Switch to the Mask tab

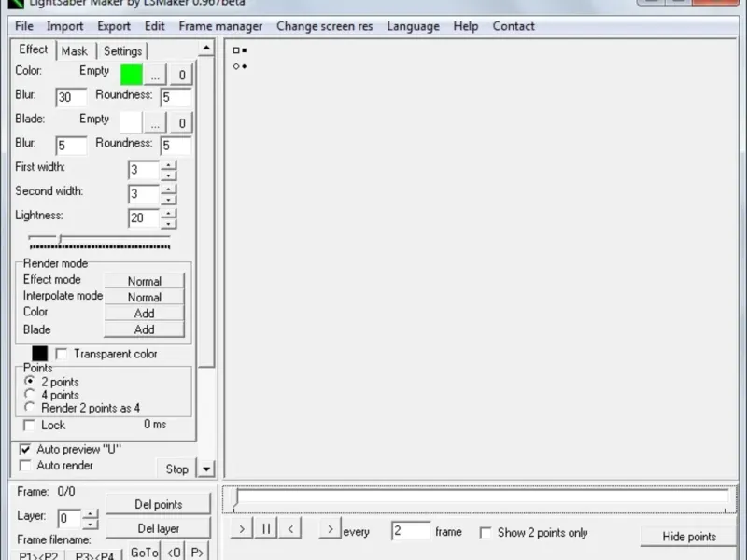(x=75, y=51)
